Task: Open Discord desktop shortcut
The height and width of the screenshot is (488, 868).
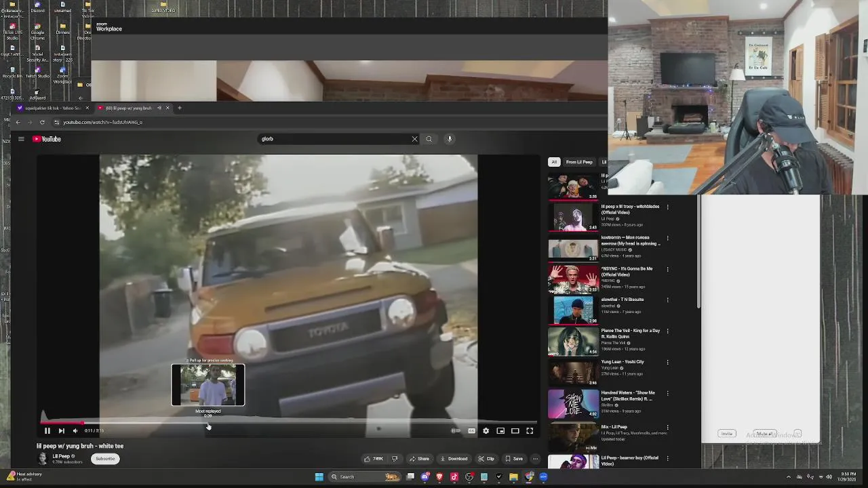Action: (x=37, y=7)
